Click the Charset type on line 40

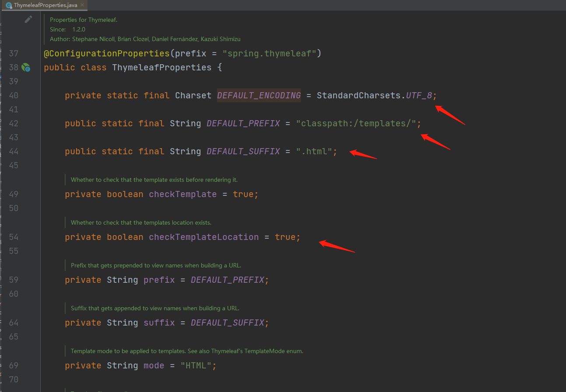point(193,95)
